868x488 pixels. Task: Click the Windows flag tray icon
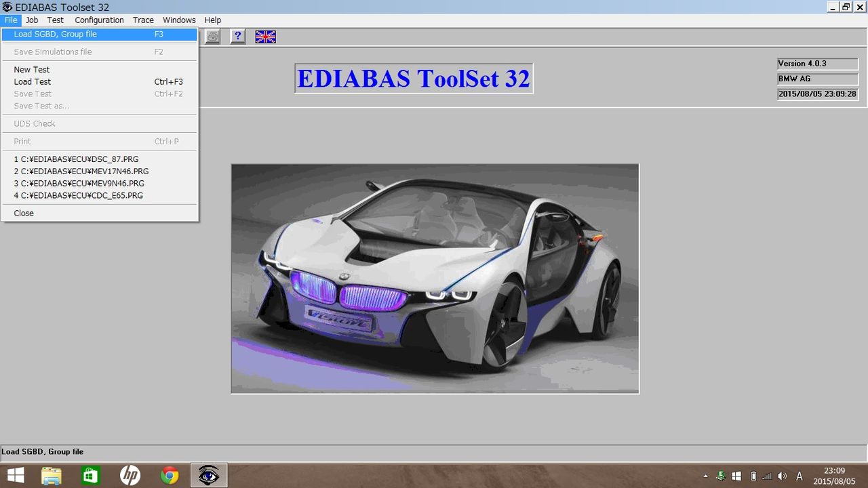pos(737,476)
